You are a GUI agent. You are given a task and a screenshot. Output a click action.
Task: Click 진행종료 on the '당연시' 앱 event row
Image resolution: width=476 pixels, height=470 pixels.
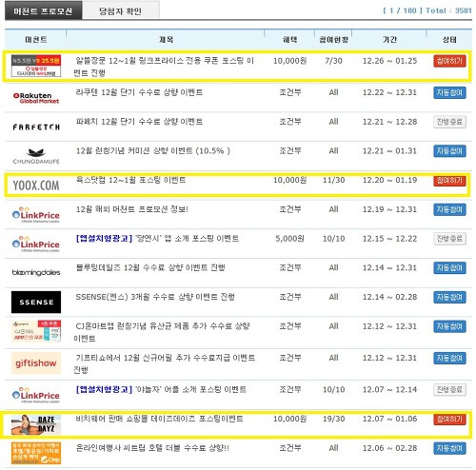click(x=449, y=239)
